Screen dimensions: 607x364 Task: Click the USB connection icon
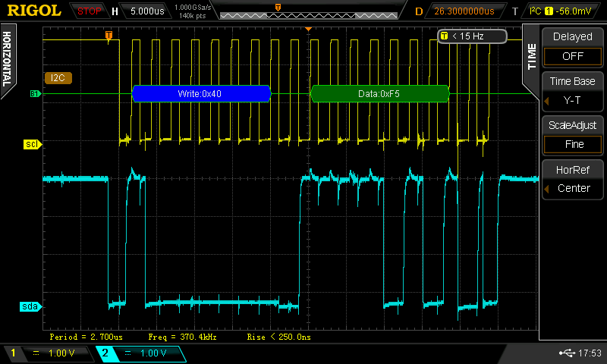click(x=567, y=353)
